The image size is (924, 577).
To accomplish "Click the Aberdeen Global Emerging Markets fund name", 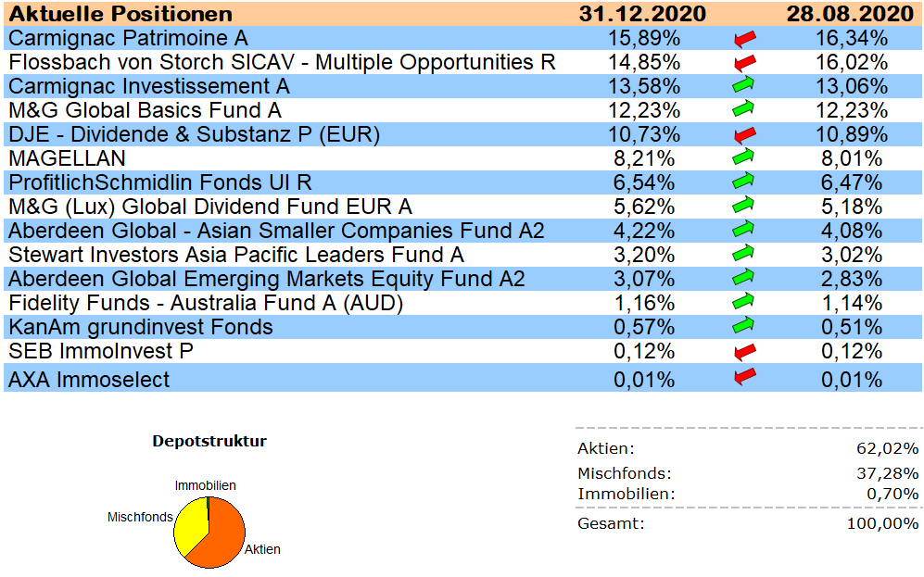I will (x=267, y=279).
